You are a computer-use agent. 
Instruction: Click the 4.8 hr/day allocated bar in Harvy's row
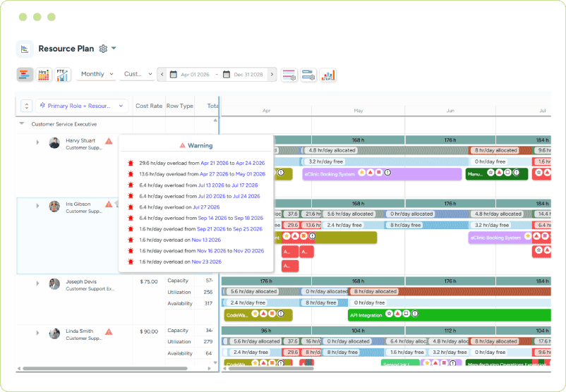pyautogui.click(x=385, y=150)
